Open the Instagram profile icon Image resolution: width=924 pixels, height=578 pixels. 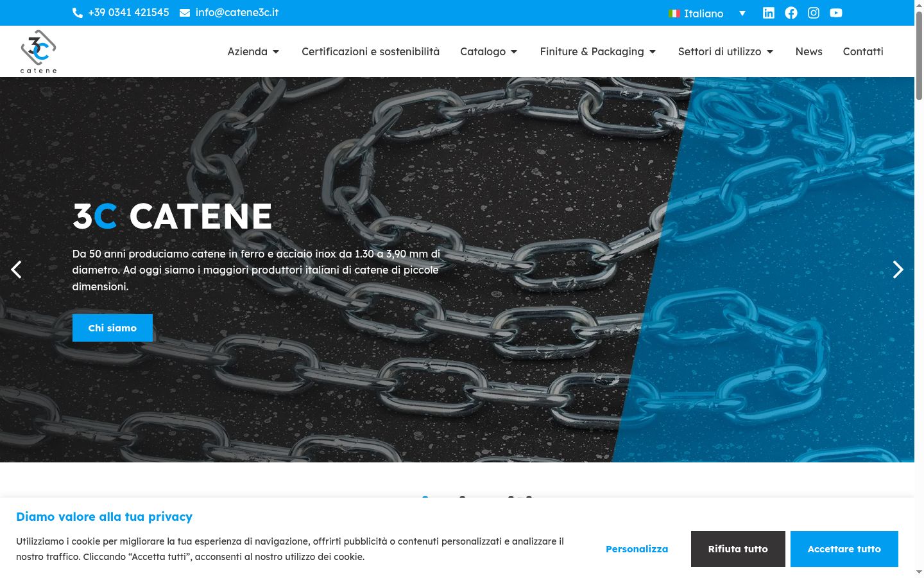[814, 13]
